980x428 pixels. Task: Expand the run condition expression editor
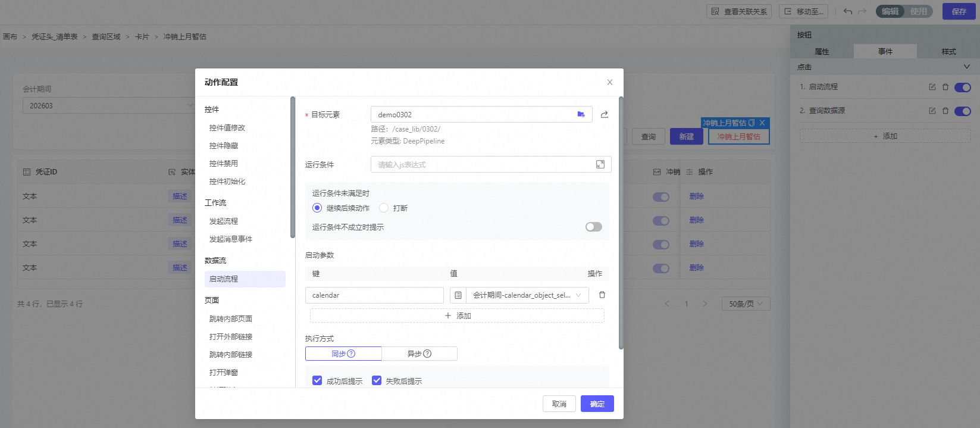click(x=600, y=164)
